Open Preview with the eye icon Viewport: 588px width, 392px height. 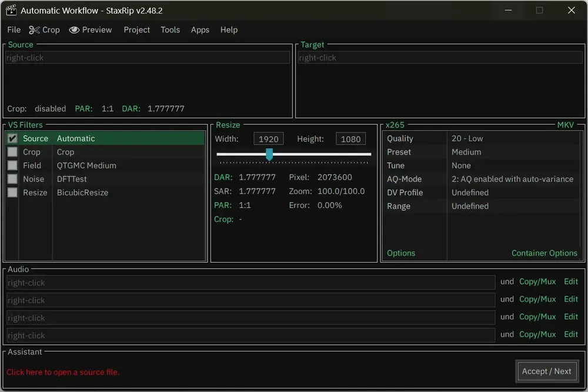coord(91,30)
